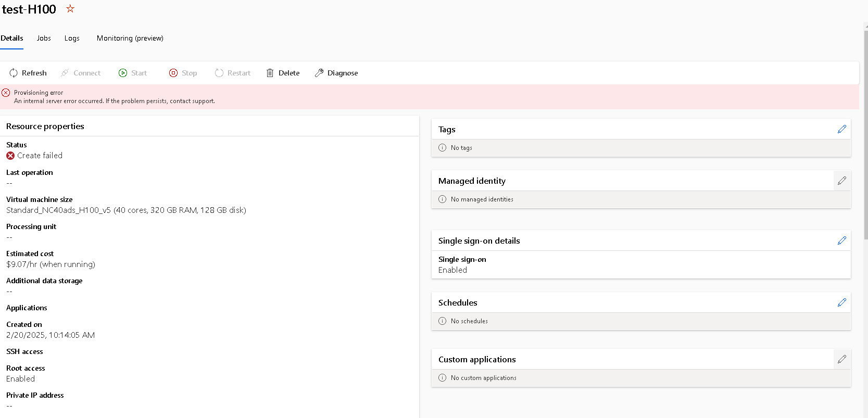Viewport: 868px width, 418px height.
Task: Click the No schedules message
Action: (469, 321)
